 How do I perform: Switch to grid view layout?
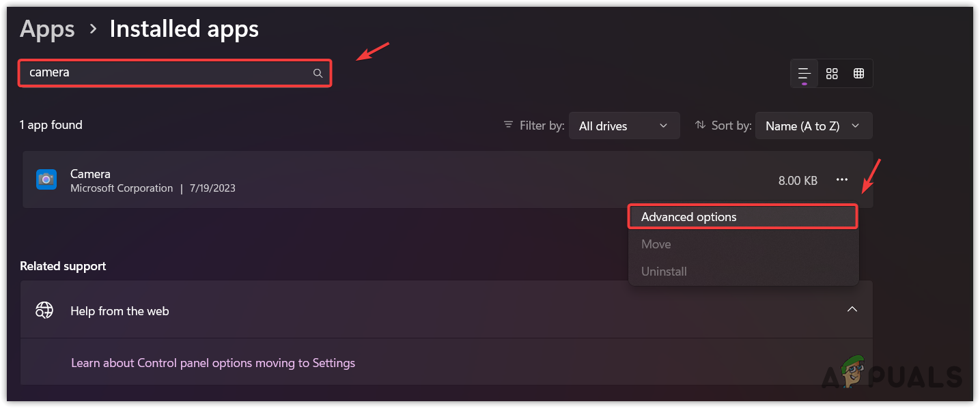(832, 74)
